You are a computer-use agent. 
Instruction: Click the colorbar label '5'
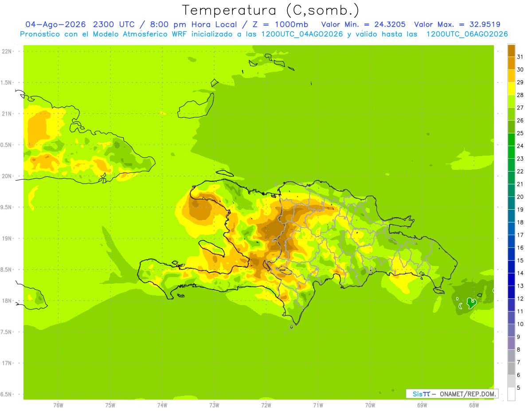point(518,388)
